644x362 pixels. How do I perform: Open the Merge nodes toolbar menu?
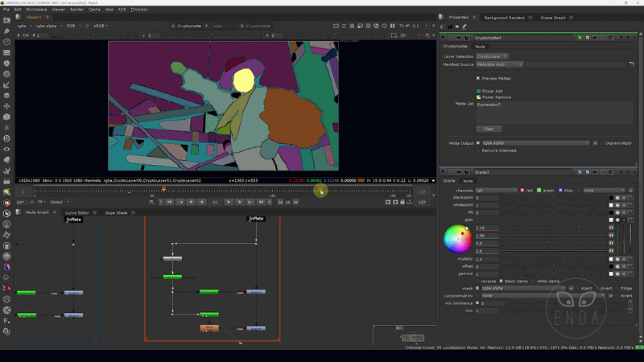6,96
